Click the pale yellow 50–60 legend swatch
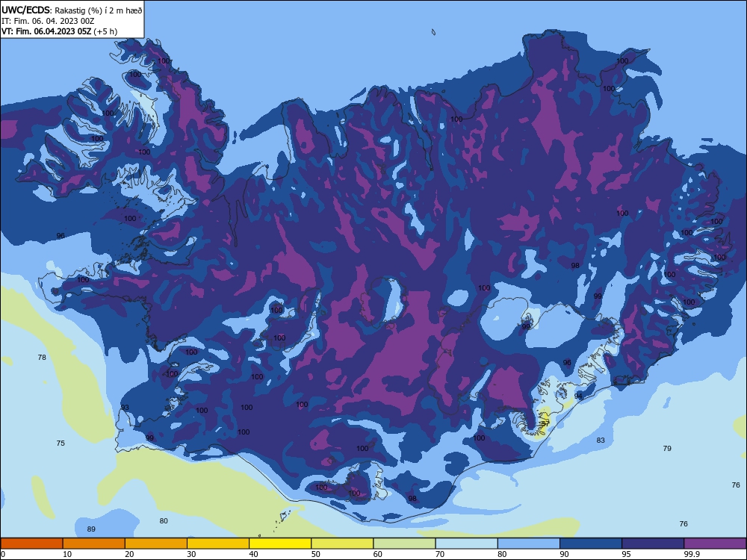The image size is (747, 560). point(342,544)
